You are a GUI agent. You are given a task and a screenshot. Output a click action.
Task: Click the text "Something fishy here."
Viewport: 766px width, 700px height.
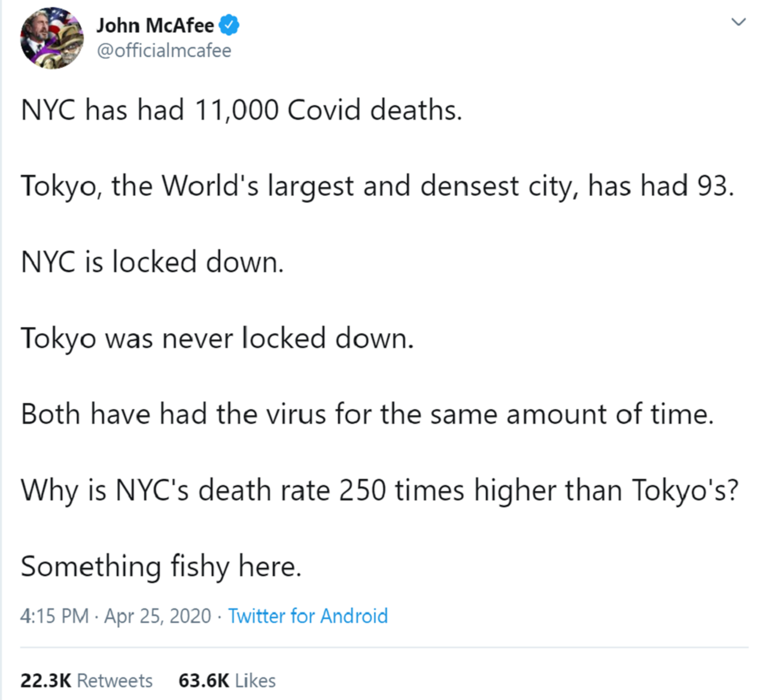[161, 567]
